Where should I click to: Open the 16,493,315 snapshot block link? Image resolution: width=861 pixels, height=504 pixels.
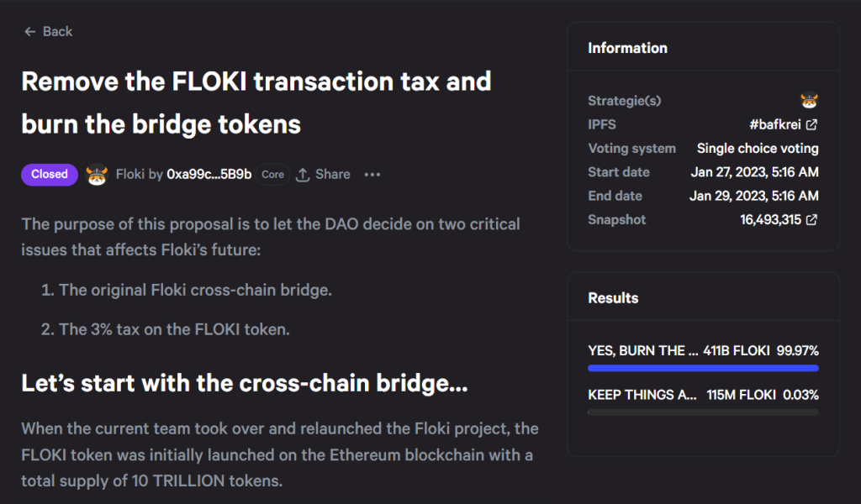pyautogui.click(x=769, y=219)
